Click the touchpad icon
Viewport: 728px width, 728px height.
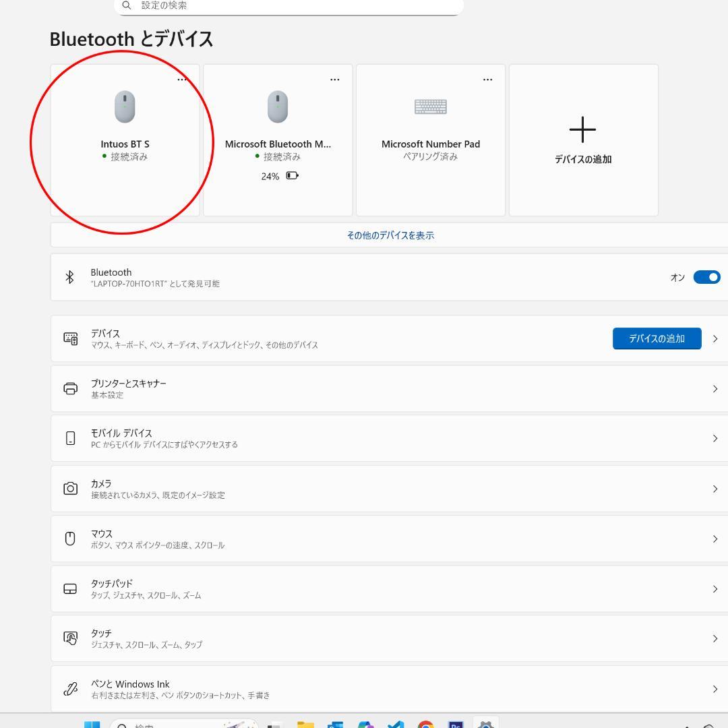(x=70, y=588)
